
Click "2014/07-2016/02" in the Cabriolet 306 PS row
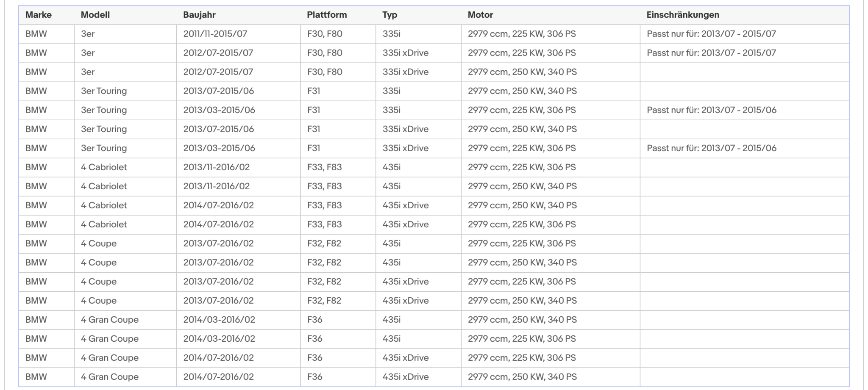219,224
